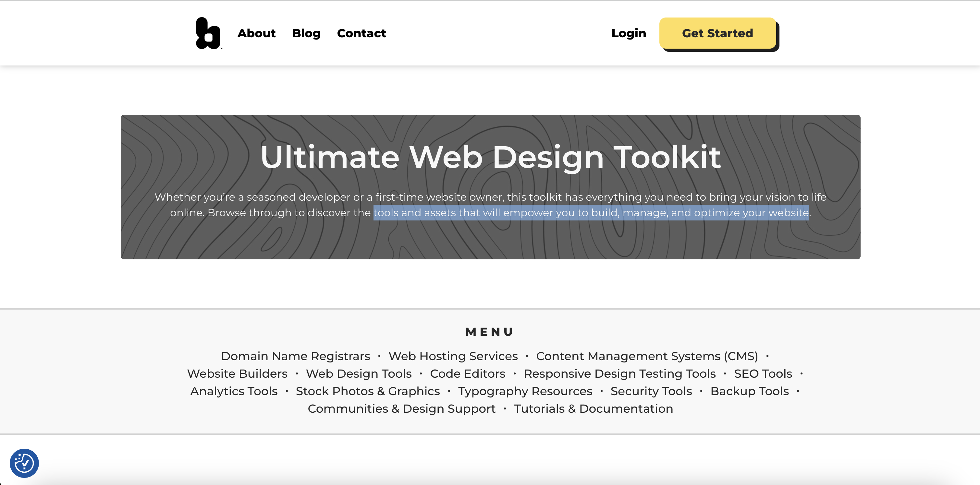Toggle the Web Design Tools category
Viewport: 980px width, 485px height.
[x=359, y=373]
